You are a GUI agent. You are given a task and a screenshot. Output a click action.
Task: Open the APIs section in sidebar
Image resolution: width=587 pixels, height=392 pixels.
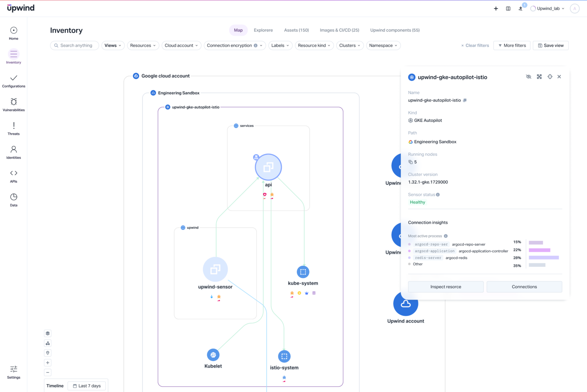[x=13, y=175]
